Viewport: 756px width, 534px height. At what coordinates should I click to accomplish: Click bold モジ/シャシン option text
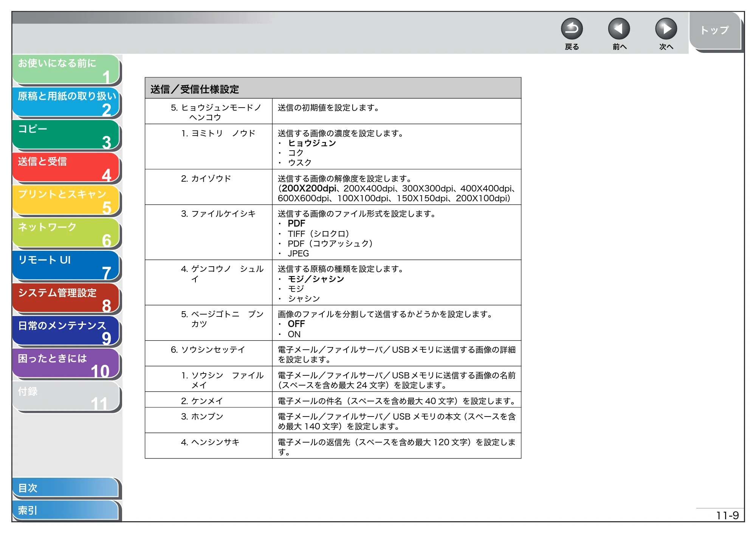[316, 279]
